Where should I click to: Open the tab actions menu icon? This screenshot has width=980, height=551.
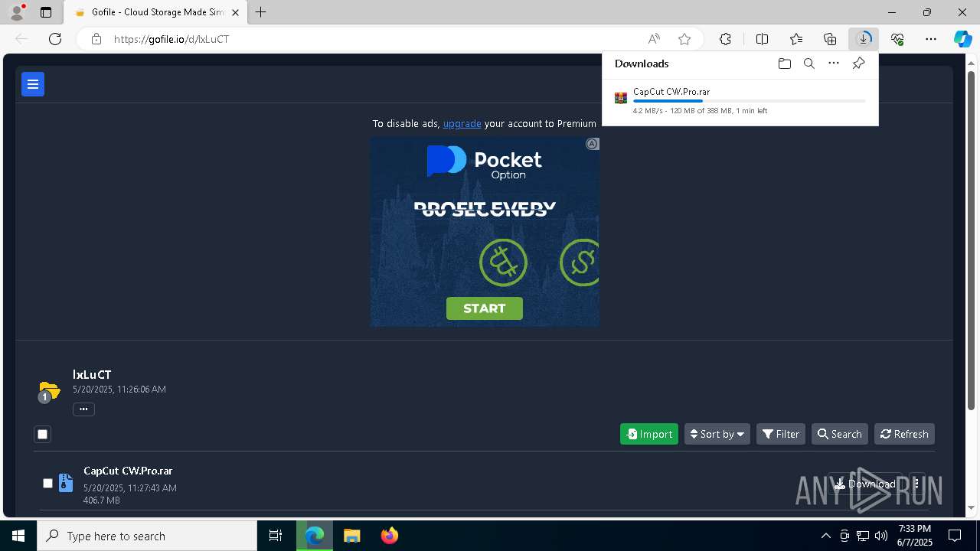click(x=46, y=12)
